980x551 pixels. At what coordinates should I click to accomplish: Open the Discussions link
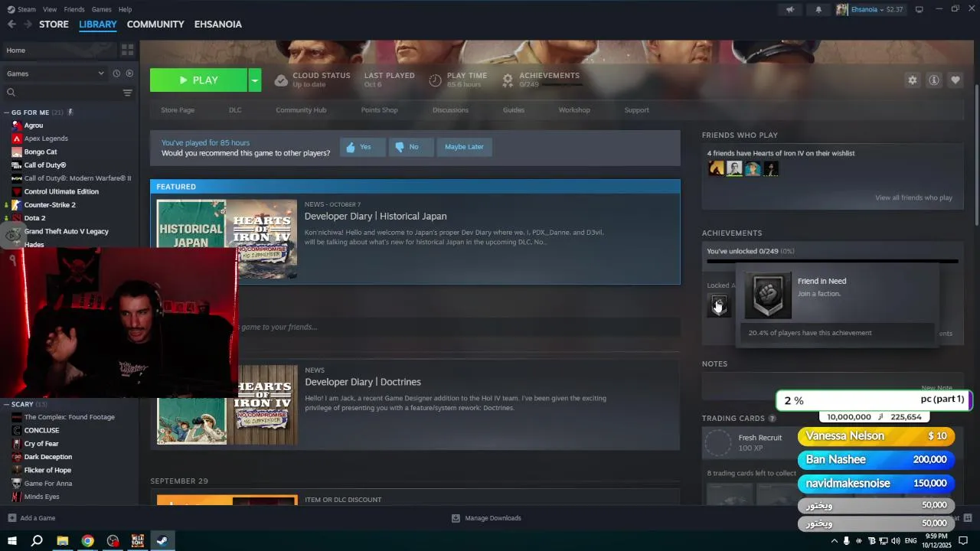pos(450,110)
